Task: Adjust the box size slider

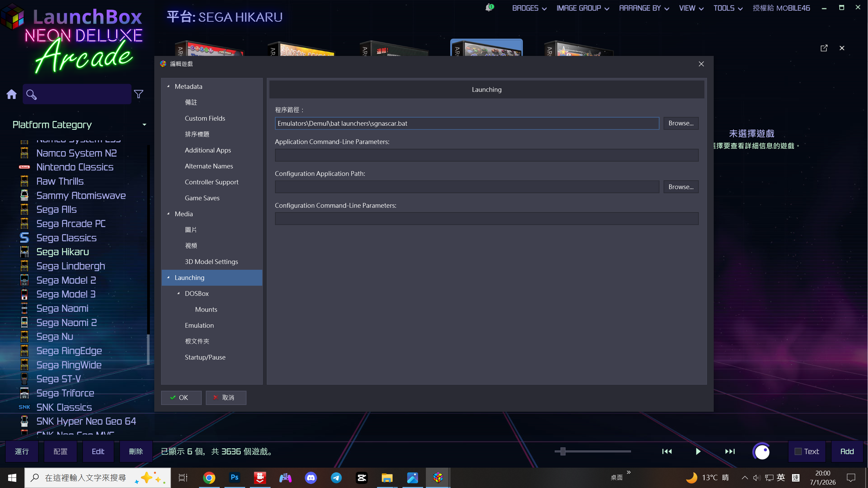Action: coord(563,451)
